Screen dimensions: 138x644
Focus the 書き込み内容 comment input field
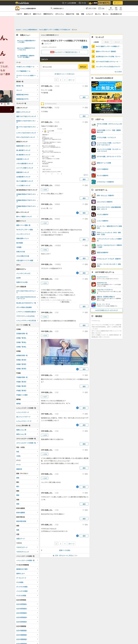pos(60,67)
